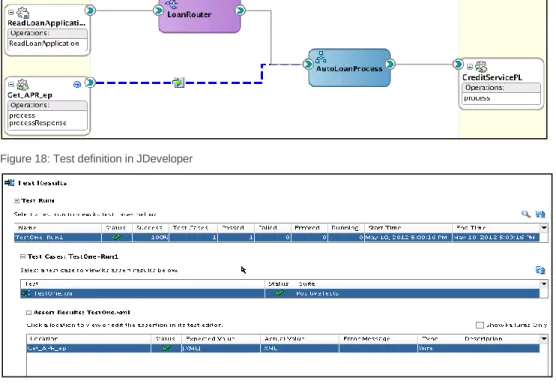Screen dimensions: 556x390
Task: Click the ReadLoanApplication service gear icon
Action: point(23,12)
